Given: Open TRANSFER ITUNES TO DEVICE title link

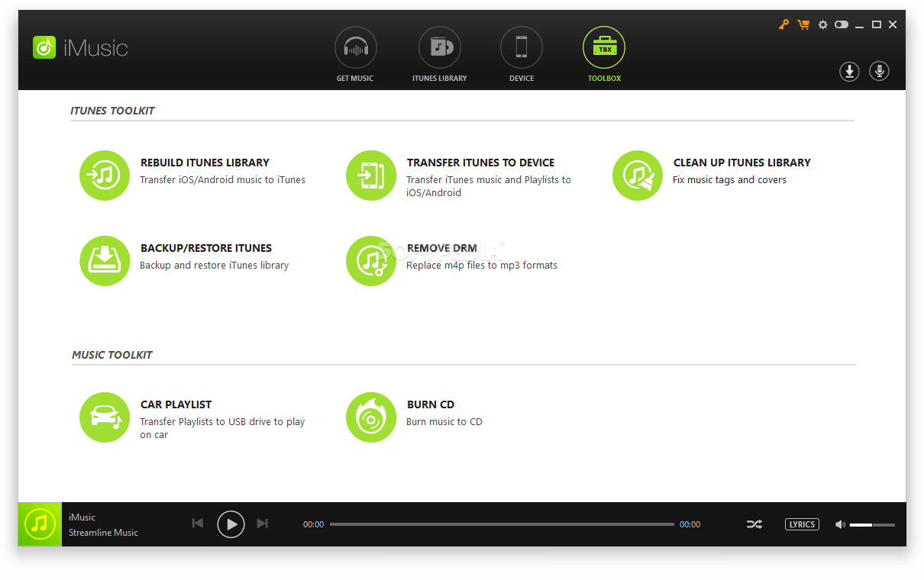Looking at the screenshot, I should point(480,163).
